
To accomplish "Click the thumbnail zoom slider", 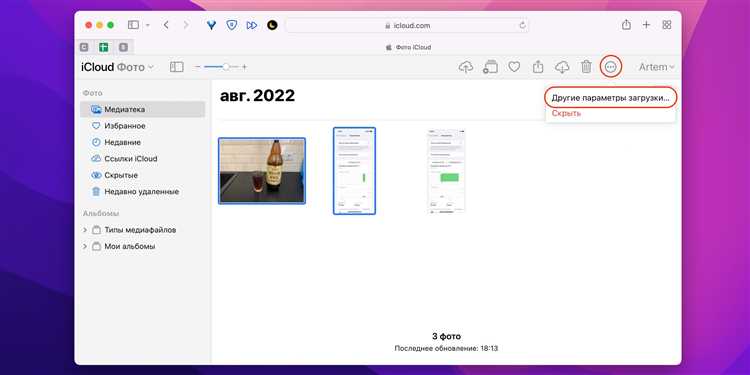I will tap(221, 67).
